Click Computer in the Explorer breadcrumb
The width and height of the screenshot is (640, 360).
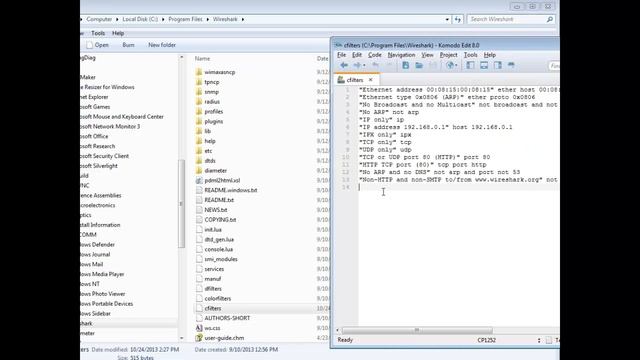click(x=99, y=19)
